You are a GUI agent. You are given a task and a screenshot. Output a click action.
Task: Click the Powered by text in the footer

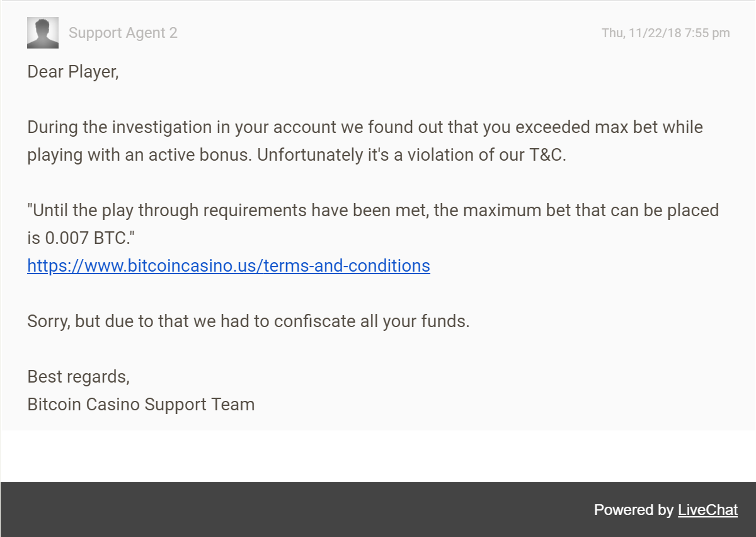pos(634,510)
